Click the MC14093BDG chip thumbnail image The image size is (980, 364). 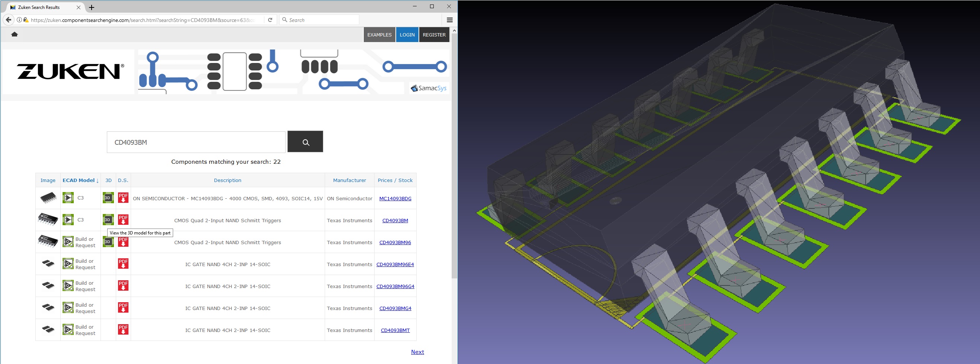pyautogui.click(x=48, y=198)
